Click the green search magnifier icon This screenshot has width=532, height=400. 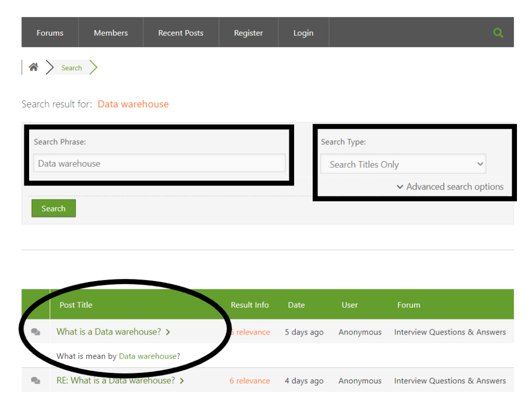498,32
